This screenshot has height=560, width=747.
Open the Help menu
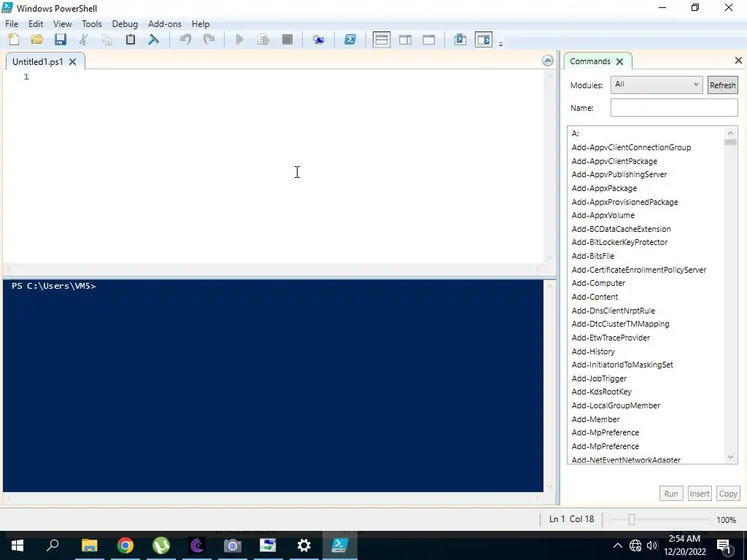[x=201, y=24]
